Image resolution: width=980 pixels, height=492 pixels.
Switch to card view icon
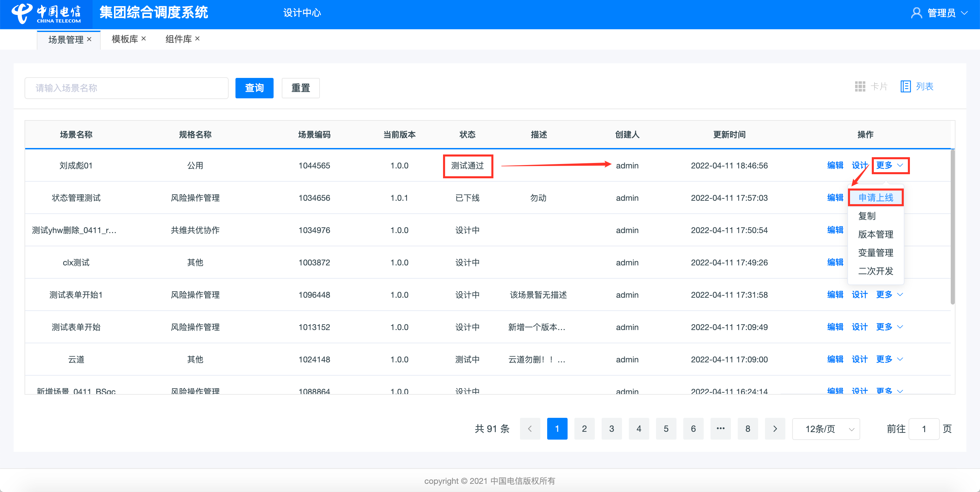860,86
